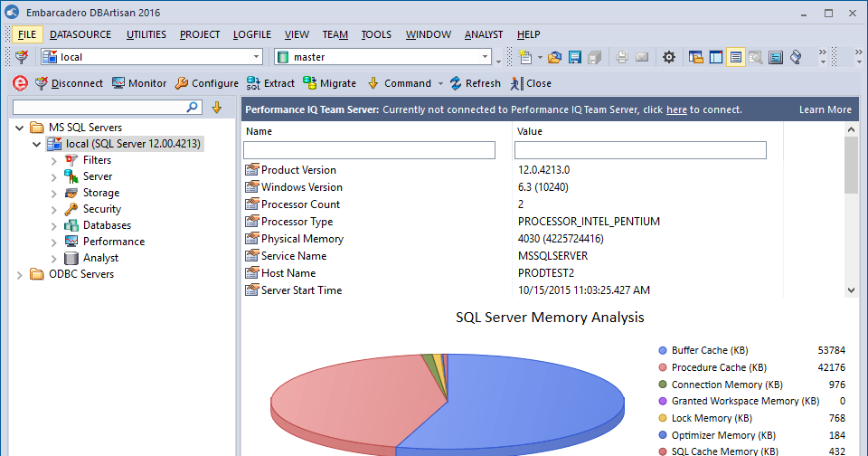Click the 'here' link to connect
The height and width of the screenshot is (456, 868).
point(676,109)
